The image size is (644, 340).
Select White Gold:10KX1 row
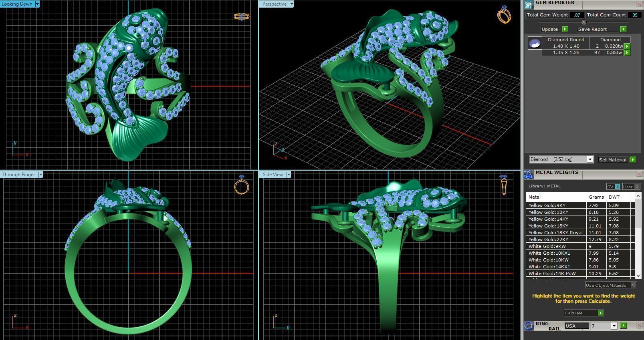tap(580, 253)
